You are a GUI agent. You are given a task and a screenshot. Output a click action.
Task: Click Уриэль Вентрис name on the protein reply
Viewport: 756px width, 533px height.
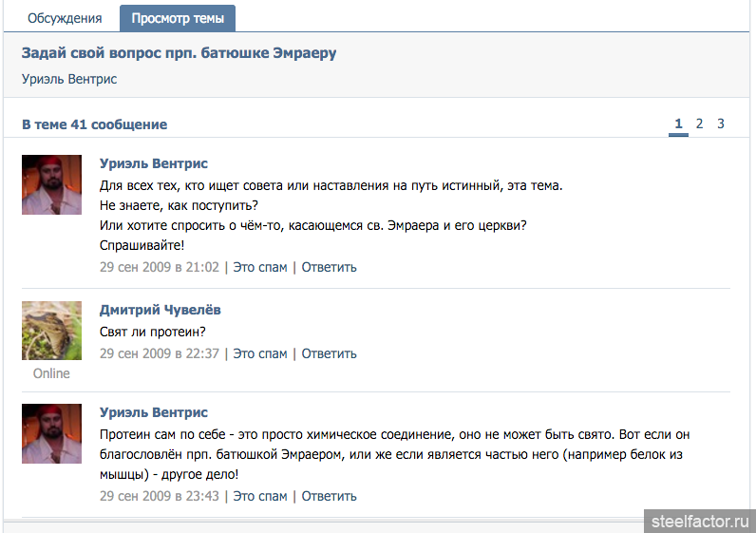point(154,412)
